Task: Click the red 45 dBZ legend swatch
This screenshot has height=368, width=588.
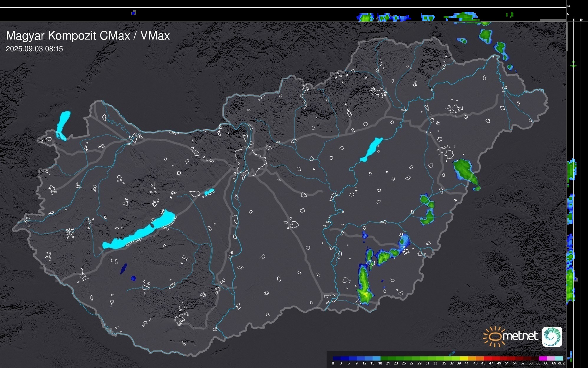Action: click(487, 358)
